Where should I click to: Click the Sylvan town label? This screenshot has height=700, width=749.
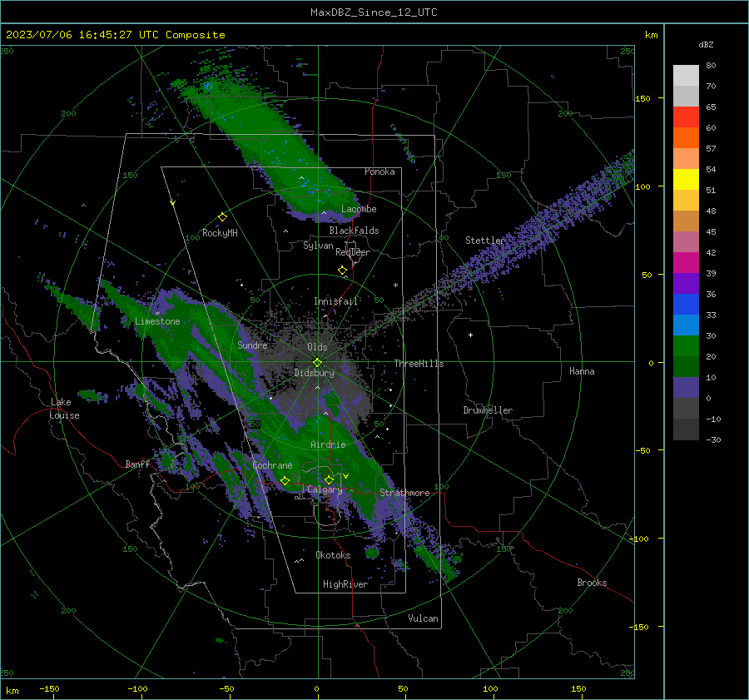tap(318, 246)
